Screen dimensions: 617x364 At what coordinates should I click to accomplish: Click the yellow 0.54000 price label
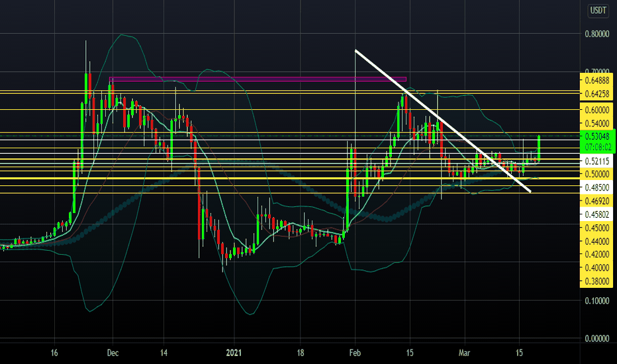[x=596, y=123]
